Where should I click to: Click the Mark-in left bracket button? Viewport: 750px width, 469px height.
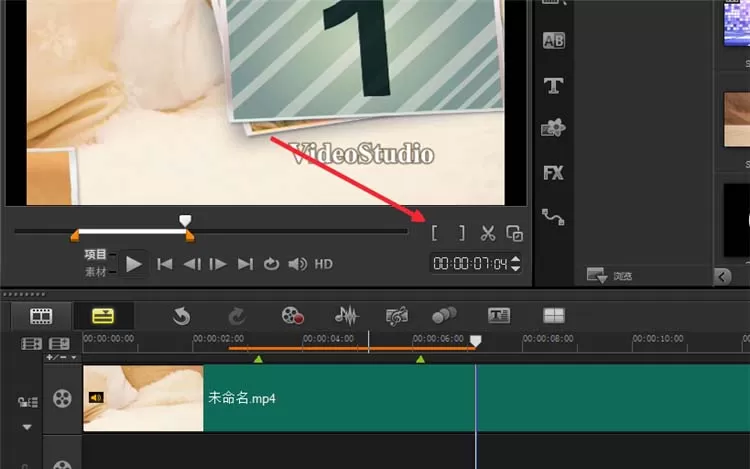pyautogui.click(x=434, y=233)
